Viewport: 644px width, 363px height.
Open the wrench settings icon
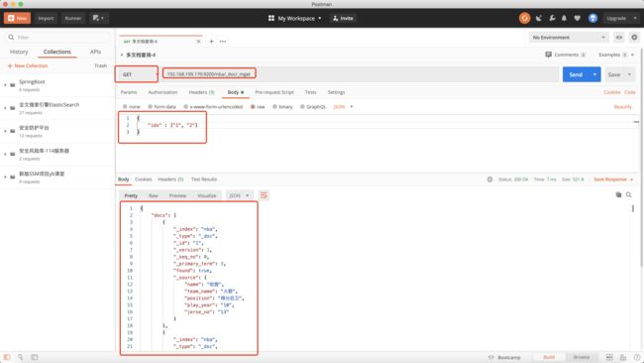click(x=552, y=18)
